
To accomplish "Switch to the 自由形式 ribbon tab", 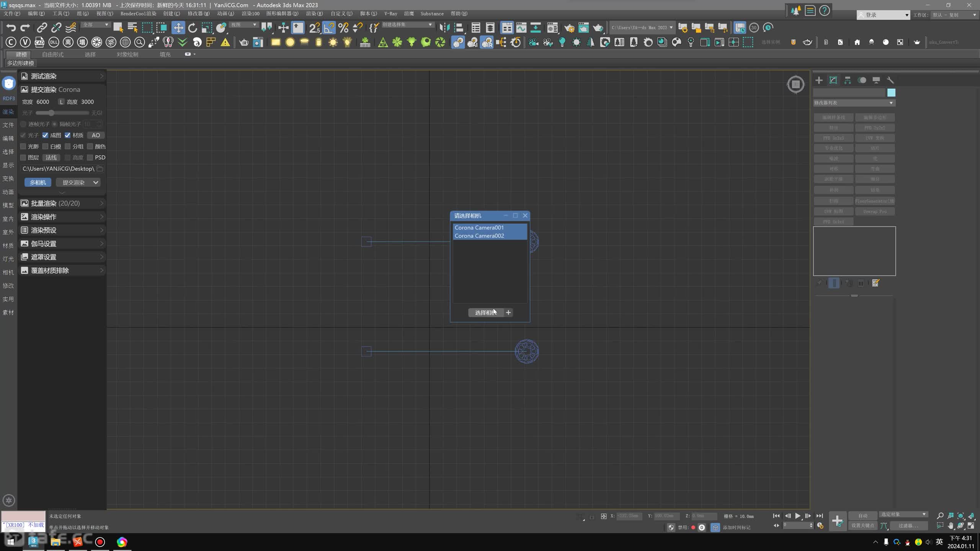I will point(53,54).
